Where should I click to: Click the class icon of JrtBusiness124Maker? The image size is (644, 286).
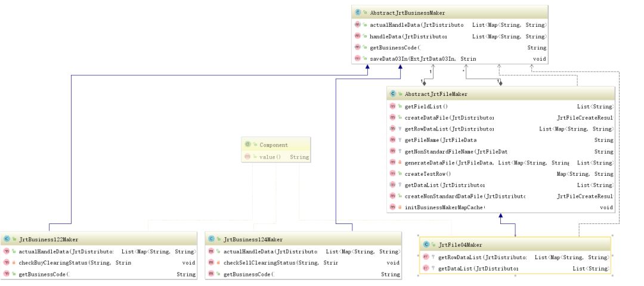click(211, 239)
